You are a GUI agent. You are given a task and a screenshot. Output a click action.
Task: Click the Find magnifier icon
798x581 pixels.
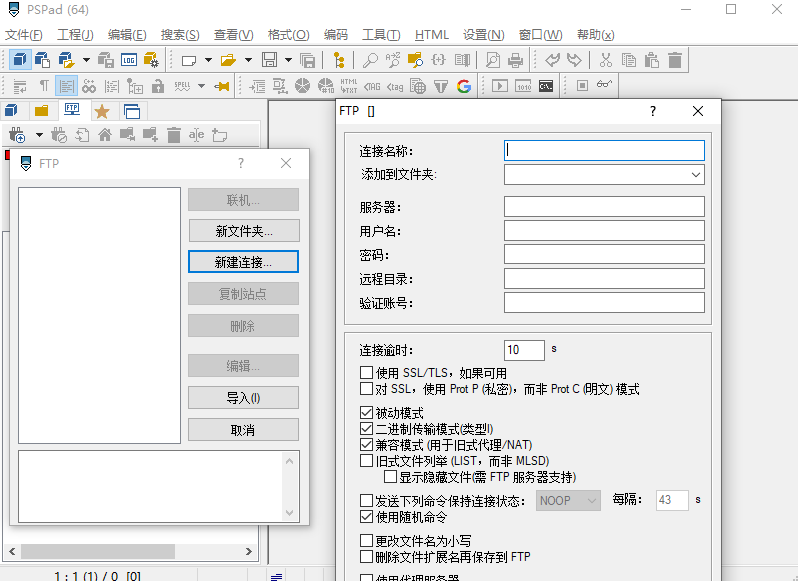coord(370,60)
